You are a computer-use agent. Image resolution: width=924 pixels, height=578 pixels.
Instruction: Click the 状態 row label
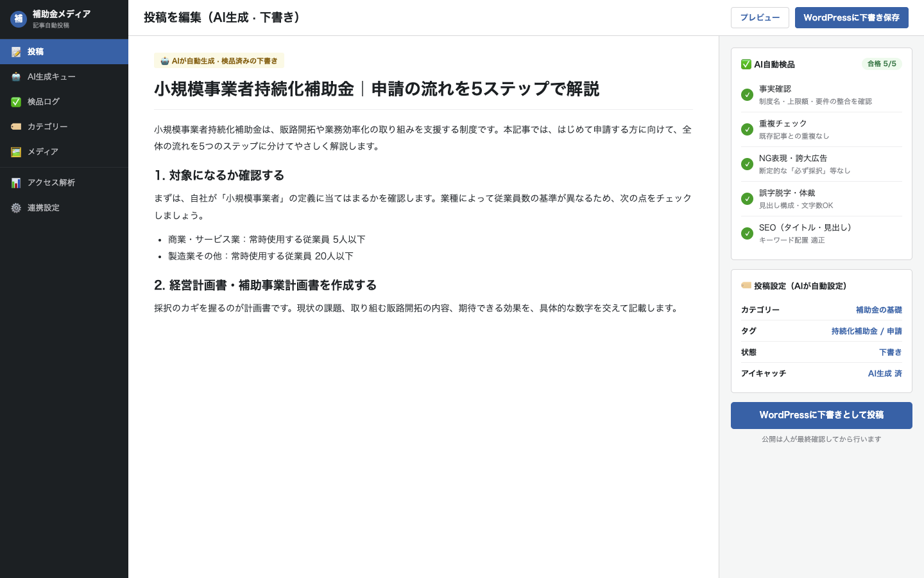tap(749, 353)
